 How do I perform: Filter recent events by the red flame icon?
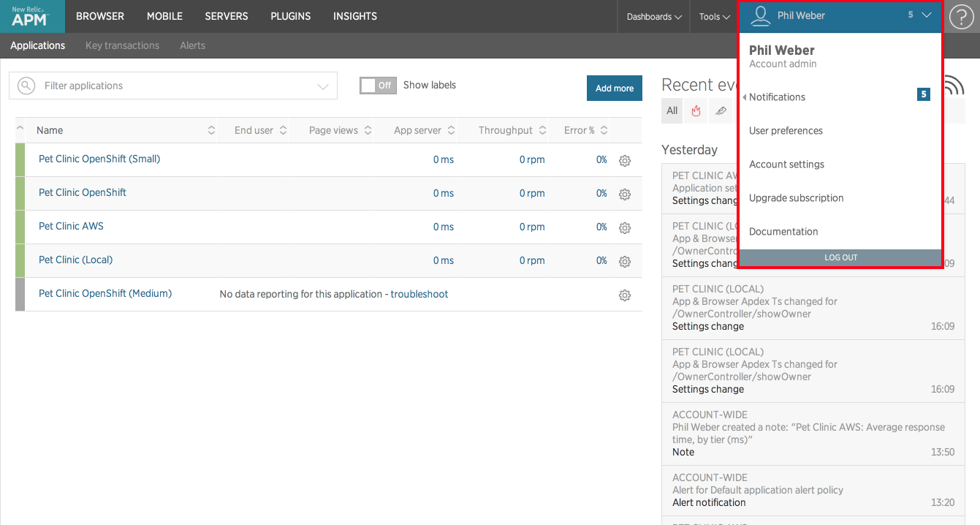696,111
